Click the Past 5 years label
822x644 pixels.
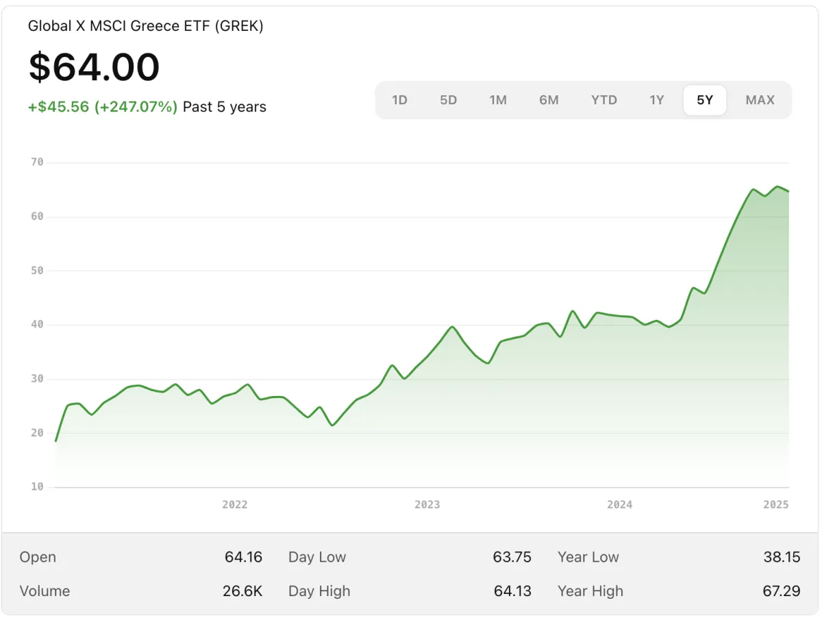tap(225, 107)
